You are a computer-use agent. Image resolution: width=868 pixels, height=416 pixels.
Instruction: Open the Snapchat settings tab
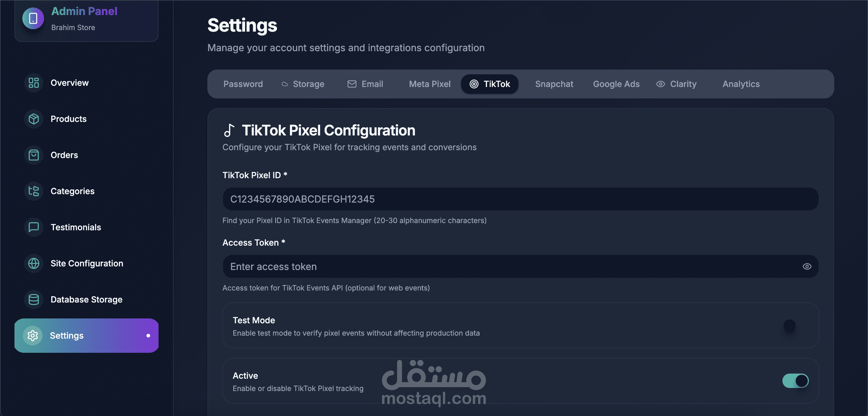(x=554, y=84)
